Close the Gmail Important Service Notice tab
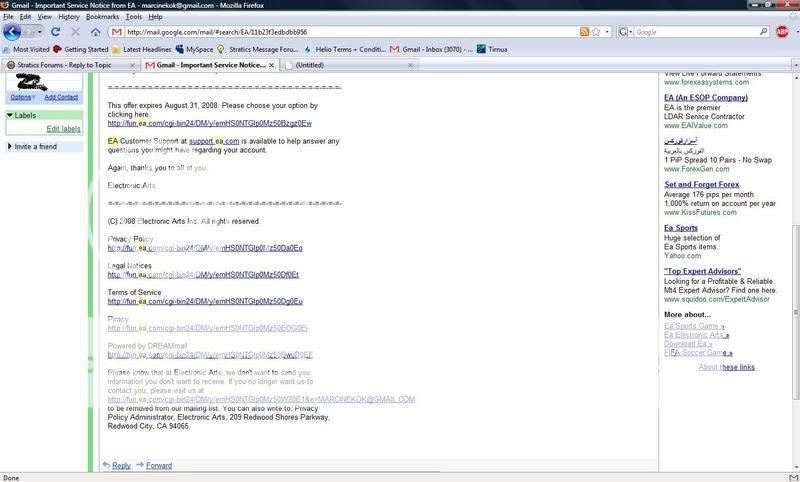This screenshot has width=800, height=482. (271, 65)
